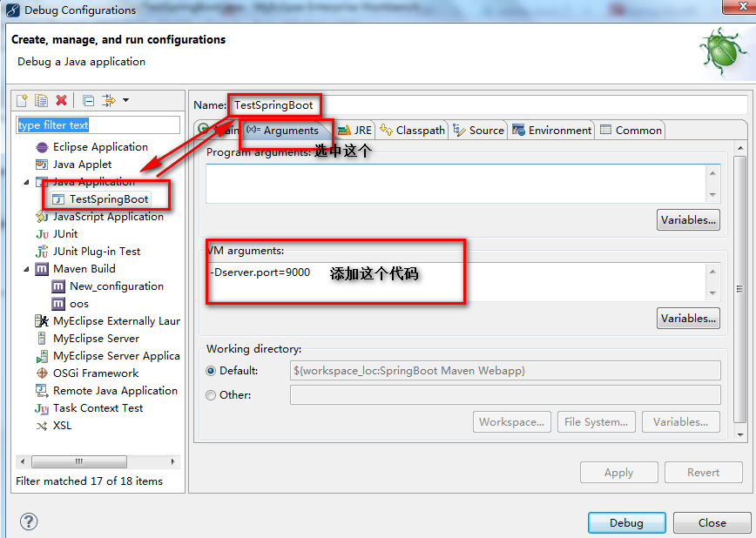This screenshot has width=756, height=538.
Task: Click VM arguments scroll down arrow
Action: pos(712,293)
